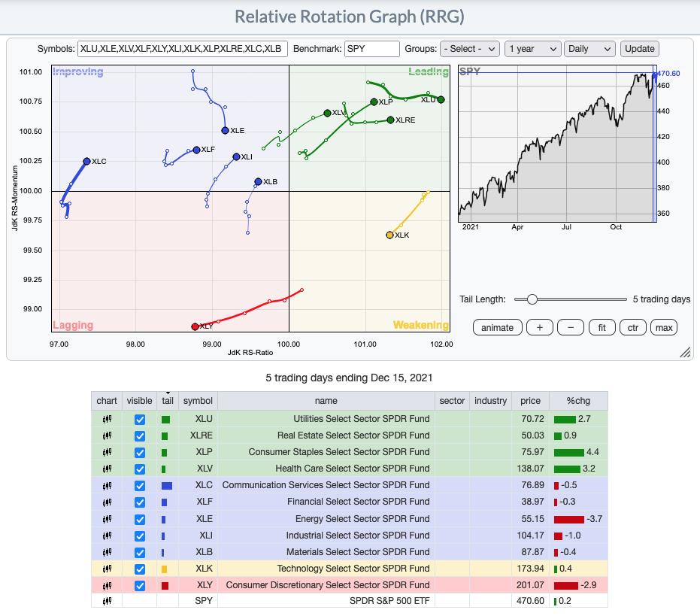Sort table by %chg column header

click(x=578, y=401)
